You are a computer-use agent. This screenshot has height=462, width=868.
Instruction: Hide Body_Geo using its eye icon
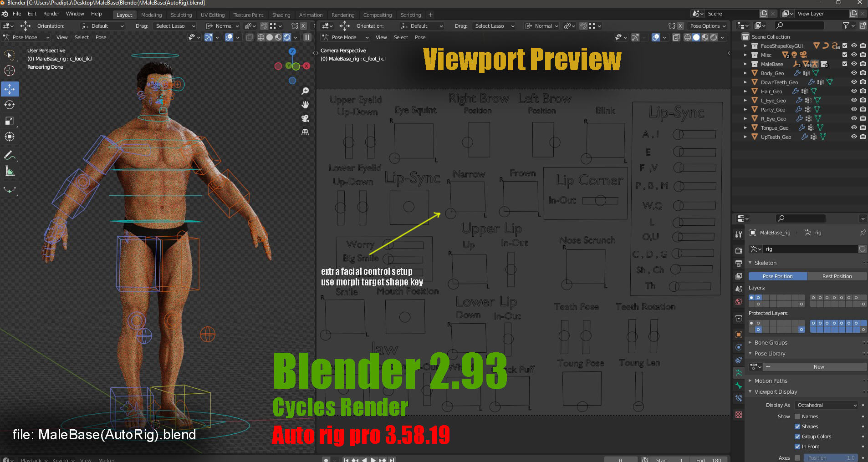click(854, 73)
